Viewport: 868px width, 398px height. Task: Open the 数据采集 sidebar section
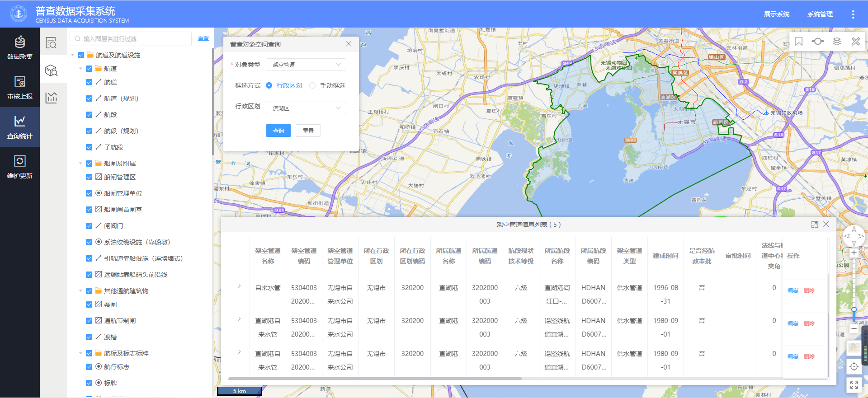click(x=20, y=47)
